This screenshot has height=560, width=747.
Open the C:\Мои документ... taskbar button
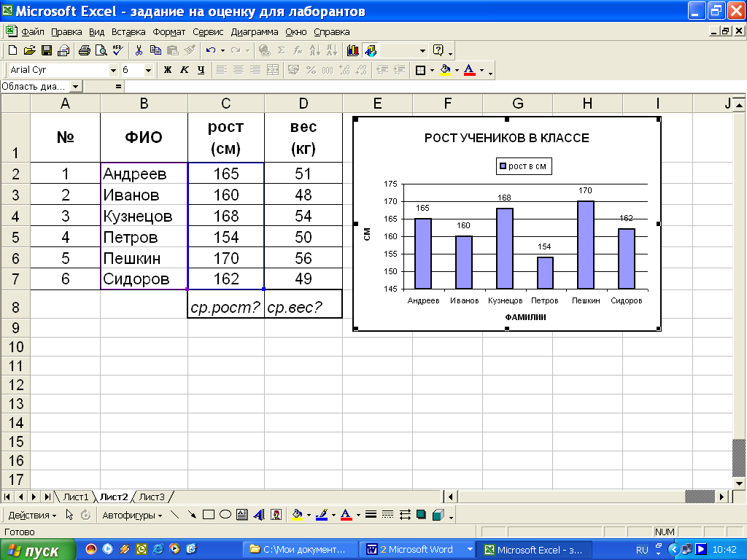301,550
